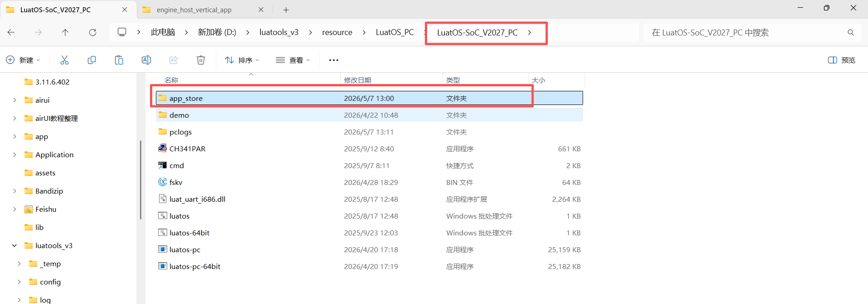Open the 查看 (View) dropdown
868x304 pixels.
coord(293,60)
